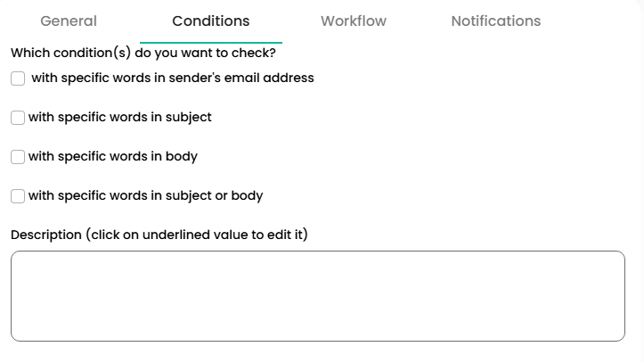The image size is (644, 363).
Task: Click the 'sender's email address' phrase in the first condition
Action: tap(244, 78)
